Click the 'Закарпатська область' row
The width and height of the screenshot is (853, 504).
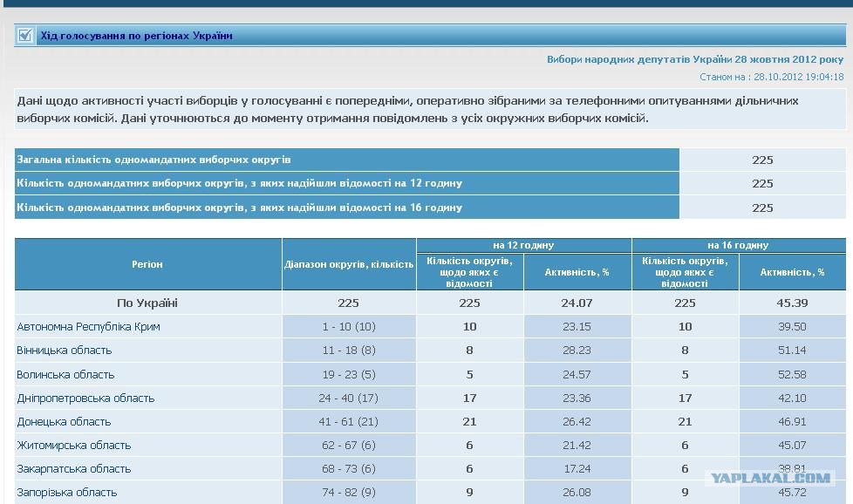pos(430,468)
